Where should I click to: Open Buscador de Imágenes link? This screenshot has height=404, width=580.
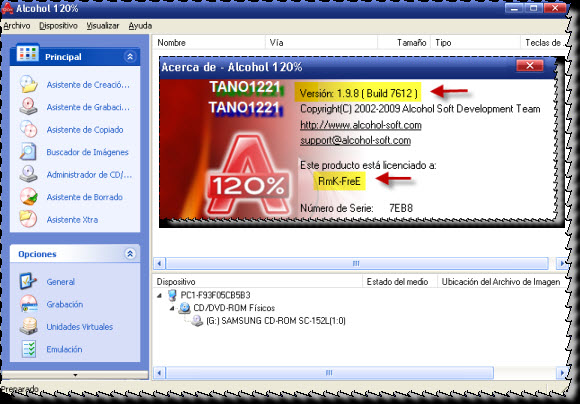click(x=87, y=152)
